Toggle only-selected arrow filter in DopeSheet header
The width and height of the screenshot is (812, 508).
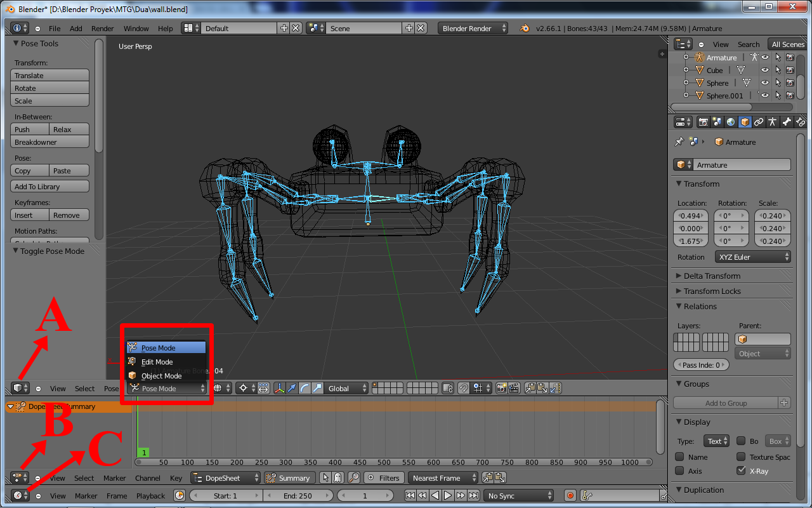[x=325, y=478]
